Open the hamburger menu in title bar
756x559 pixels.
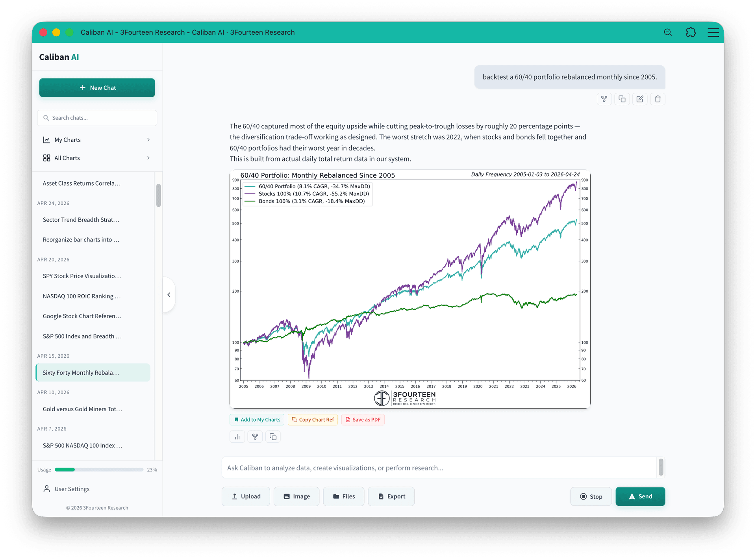713,32
